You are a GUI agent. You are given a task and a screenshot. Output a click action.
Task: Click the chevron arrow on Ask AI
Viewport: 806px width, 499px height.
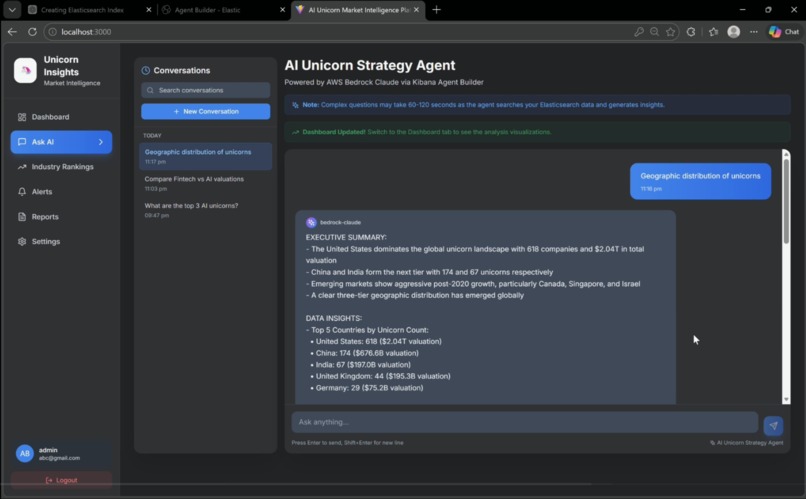pyautogui.click(x=101, y=142)
